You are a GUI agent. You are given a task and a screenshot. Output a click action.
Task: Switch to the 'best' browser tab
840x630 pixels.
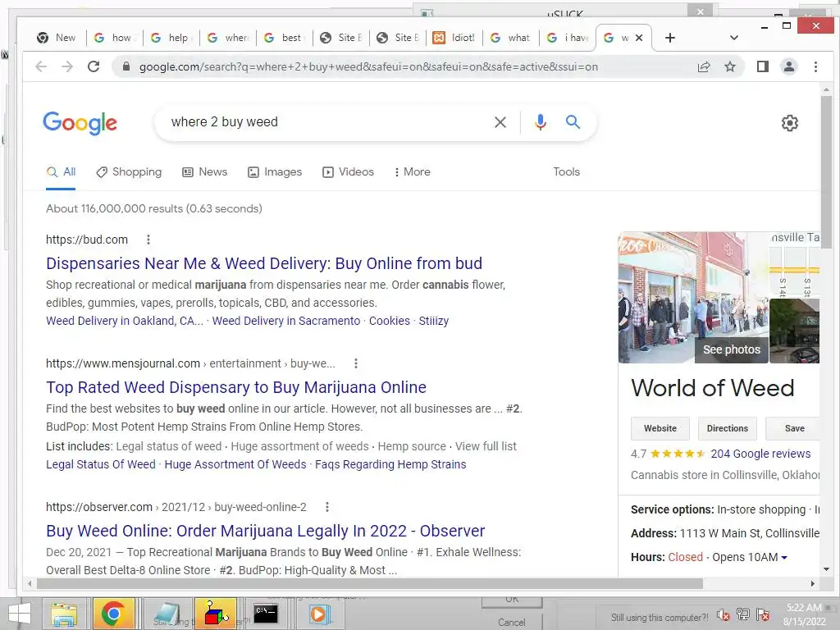[x=285, y=38]
